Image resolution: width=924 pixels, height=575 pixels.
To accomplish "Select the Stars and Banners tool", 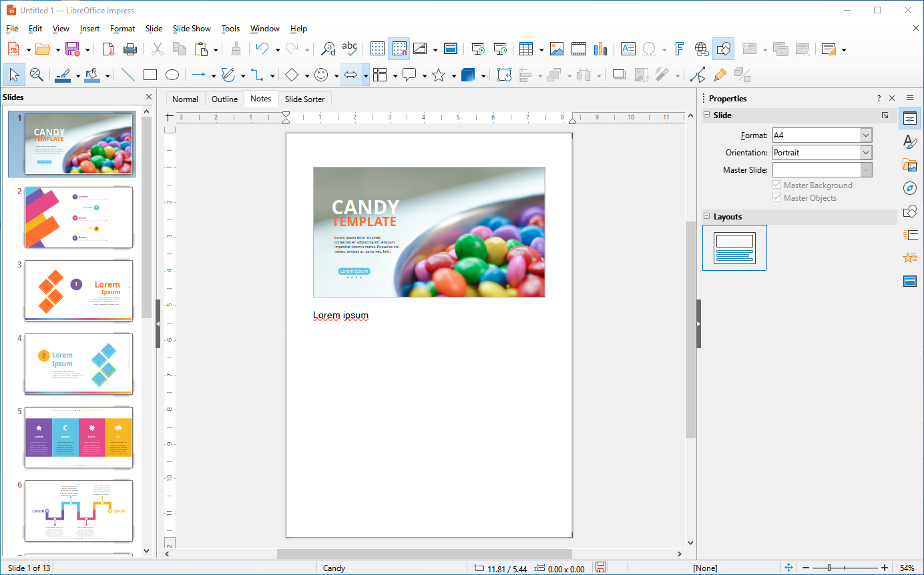I will coord(439,75).
